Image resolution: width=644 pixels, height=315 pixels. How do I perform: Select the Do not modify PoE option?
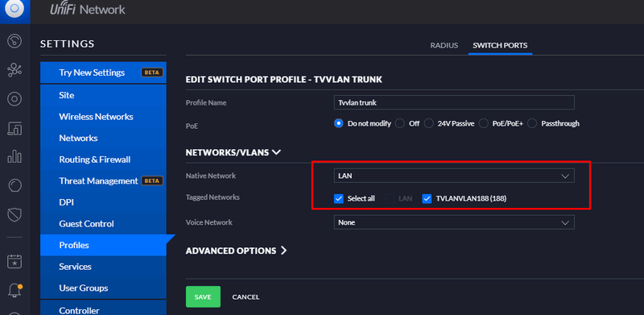coord(338,123)
